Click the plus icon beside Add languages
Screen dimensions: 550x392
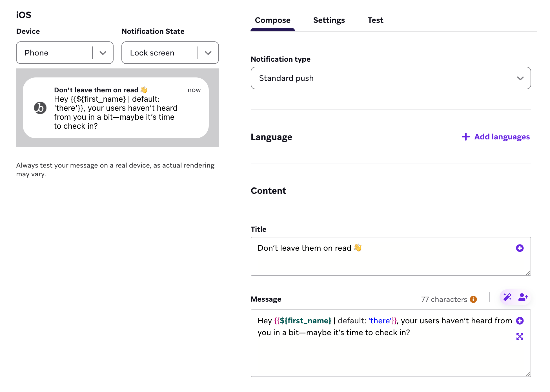coord(465,137)
